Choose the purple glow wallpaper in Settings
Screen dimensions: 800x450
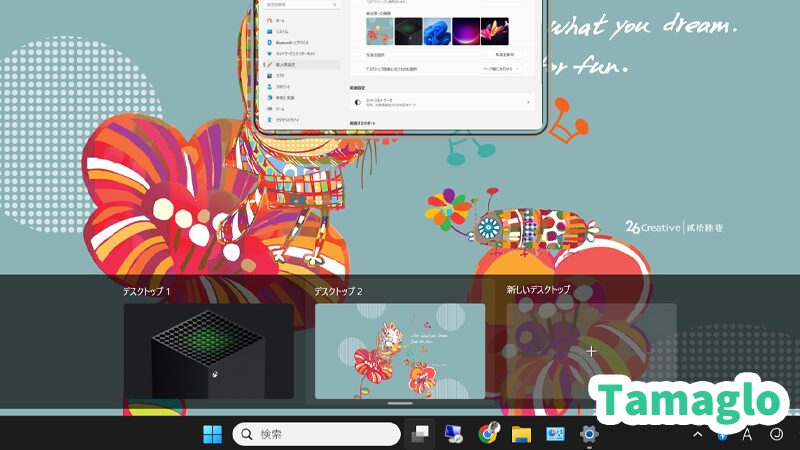coord(466,31)
